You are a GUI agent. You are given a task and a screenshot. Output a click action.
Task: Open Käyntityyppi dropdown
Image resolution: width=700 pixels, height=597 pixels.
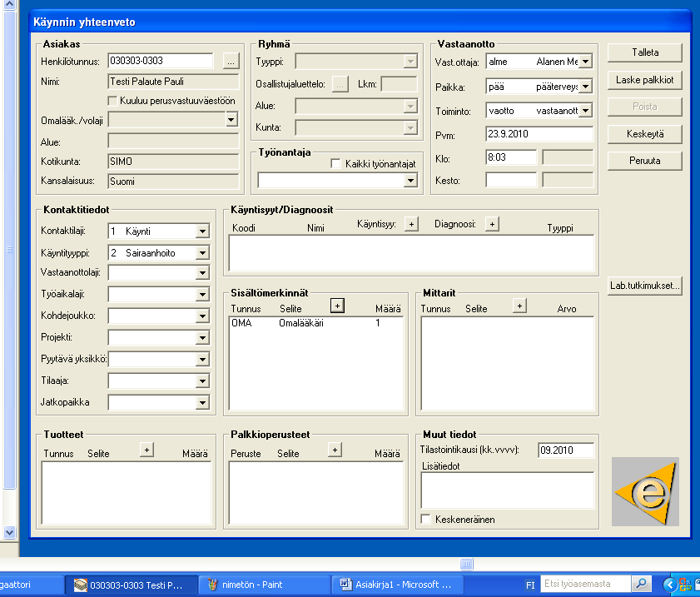click(x=202, y=253)
